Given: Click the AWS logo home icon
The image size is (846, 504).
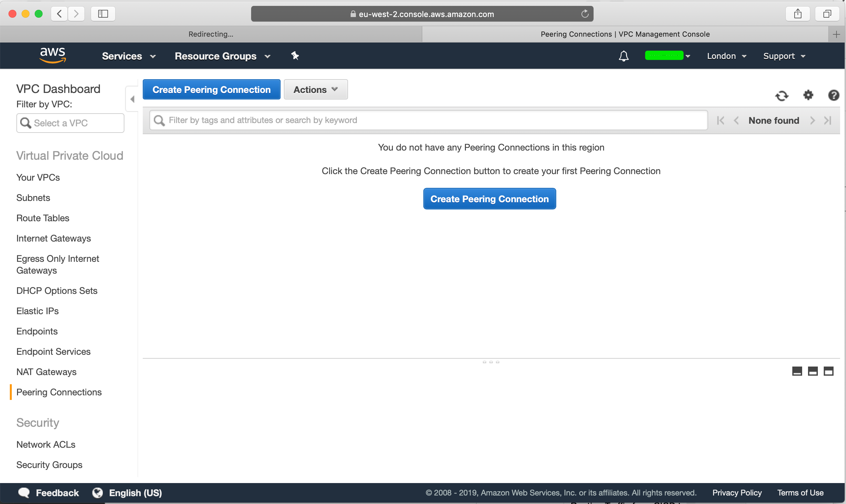Looking at the screenshot, I should click(x=53, y=55).
